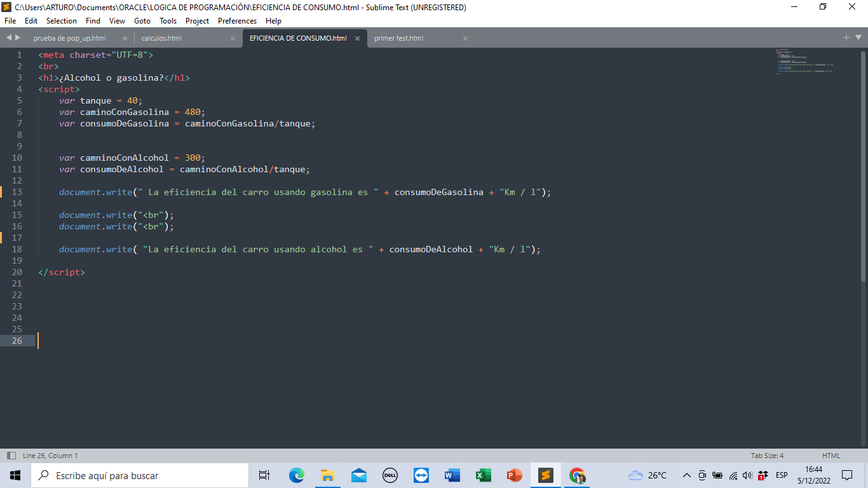Open the battery status icon
The height and width of the screenshot is (488, 868).
[x=717, y=475]
